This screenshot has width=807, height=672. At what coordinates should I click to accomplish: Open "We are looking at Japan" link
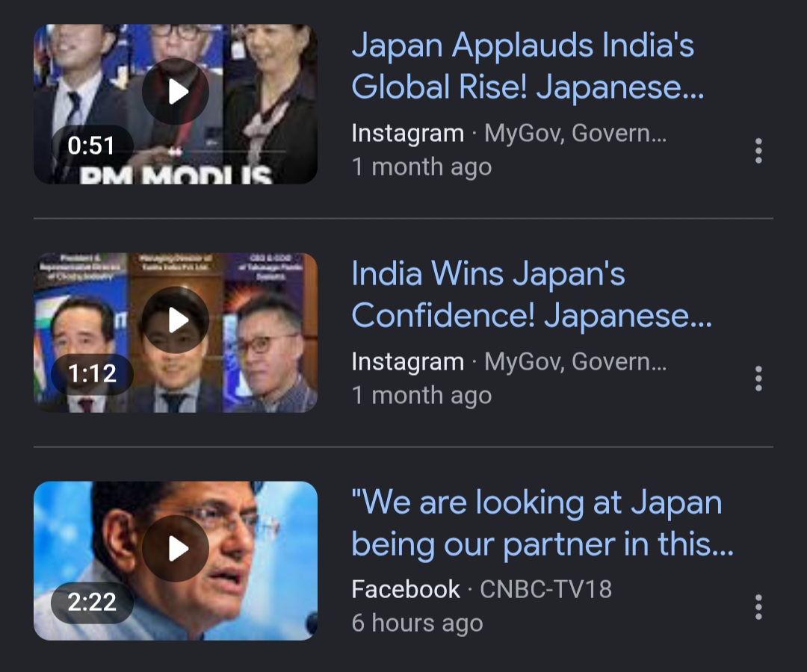click(x=542, y=523)
